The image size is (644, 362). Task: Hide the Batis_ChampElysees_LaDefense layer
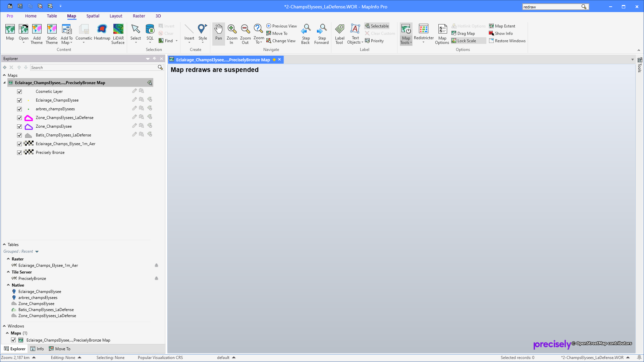[x=19, y=135]
